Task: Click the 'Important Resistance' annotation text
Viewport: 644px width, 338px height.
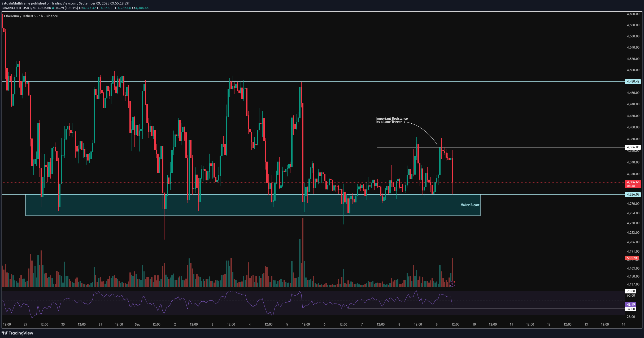Action: 392,119
